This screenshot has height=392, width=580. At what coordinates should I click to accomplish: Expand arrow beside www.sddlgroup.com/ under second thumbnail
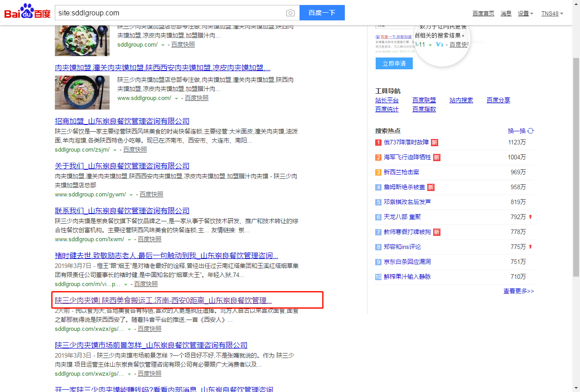[x=176, y=98]
